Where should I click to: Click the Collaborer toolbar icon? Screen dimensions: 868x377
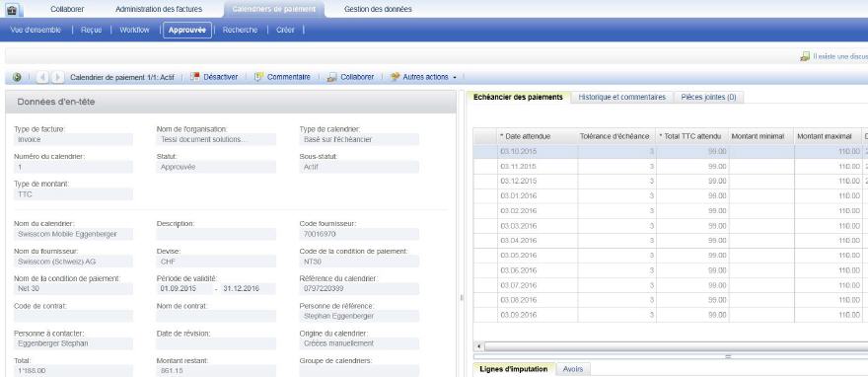pyautogui.click(x=331, y=78)
